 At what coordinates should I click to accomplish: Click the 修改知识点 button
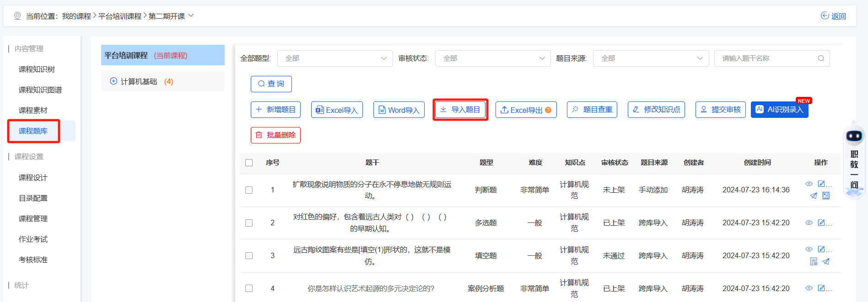click(656, 110)
